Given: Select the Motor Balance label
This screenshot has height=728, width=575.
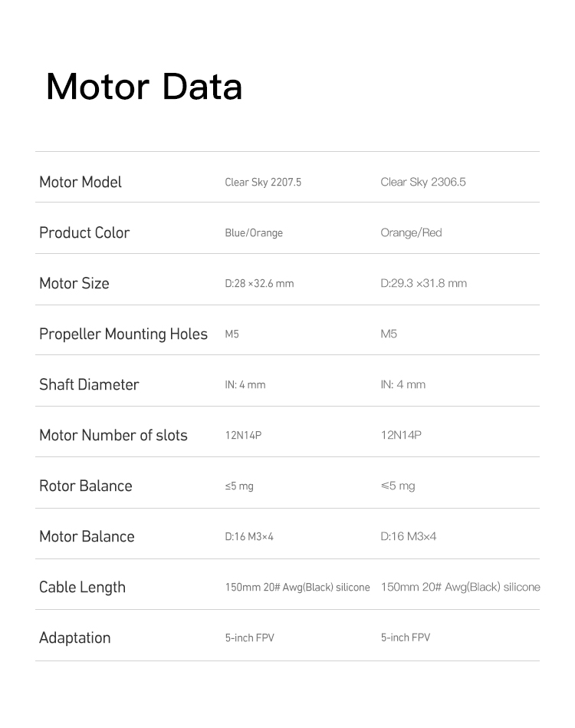Looking at the screenshot, I should pos(87,536).
